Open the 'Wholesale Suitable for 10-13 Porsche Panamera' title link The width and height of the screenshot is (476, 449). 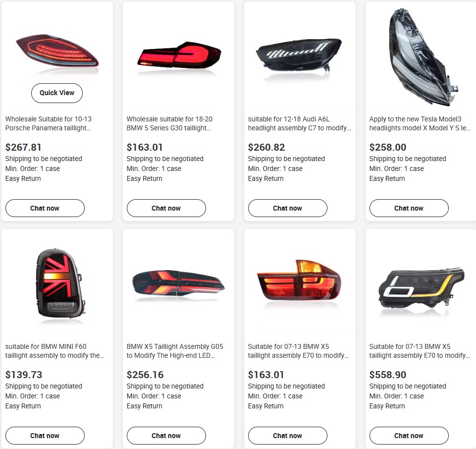49,123
